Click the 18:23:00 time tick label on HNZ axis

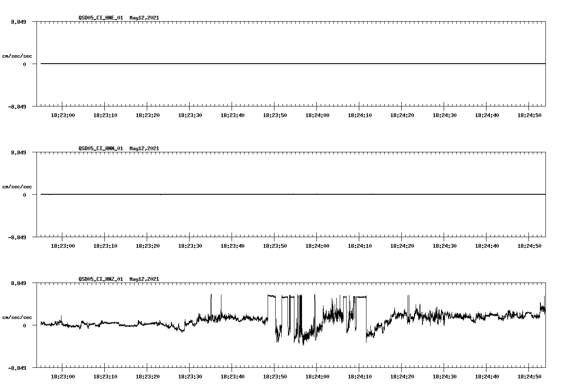click(63, 375)
